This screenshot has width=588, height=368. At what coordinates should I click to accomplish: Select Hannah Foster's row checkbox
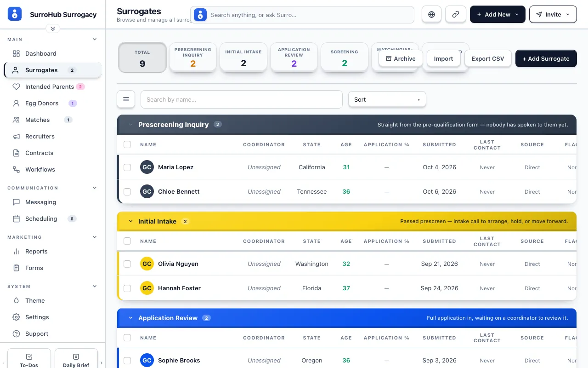point(127,288)
